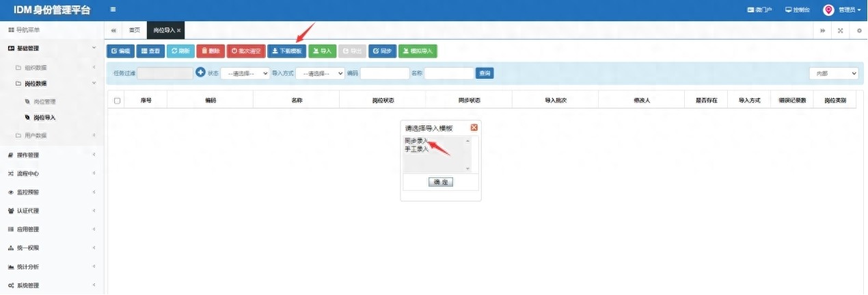Click the fullscreen expand icon in tab bar
Viewport: 868px width, 295px height.
coord(840,30)
